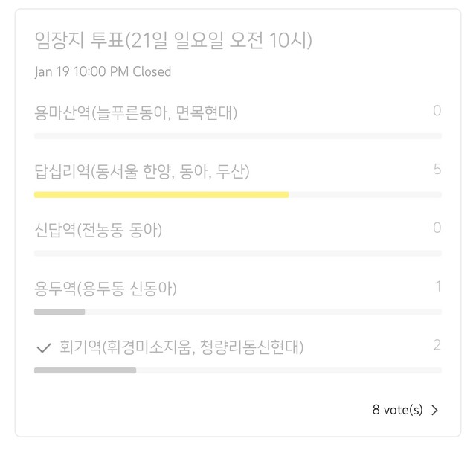
Task: Click the vote count 1 for 용두역
Action: point(438,286)
